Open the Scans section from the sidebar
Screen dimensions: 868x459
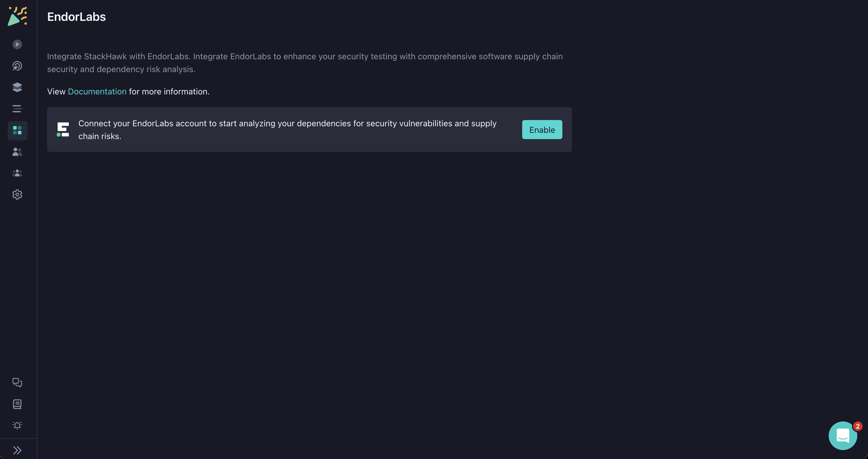point(17,44)
